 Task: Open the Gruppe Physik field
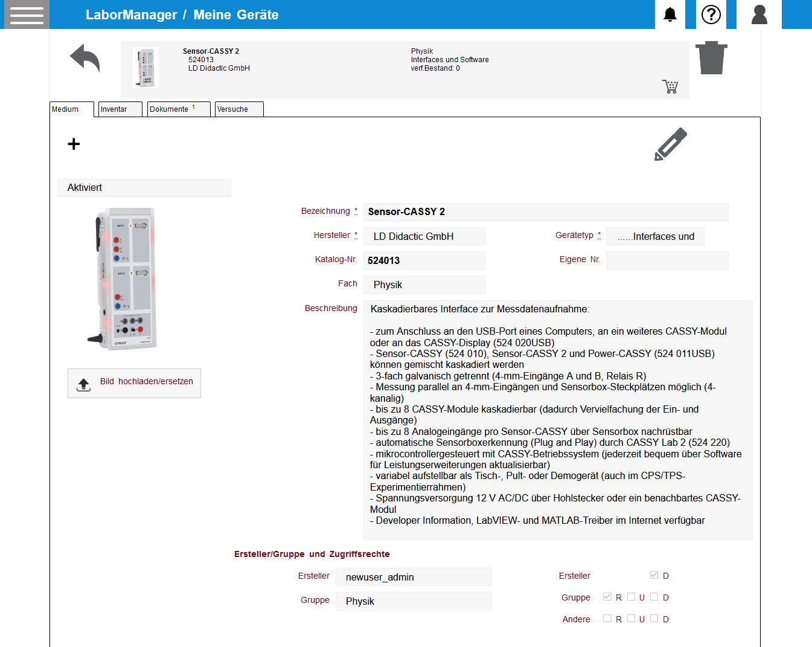coord(414,601)
